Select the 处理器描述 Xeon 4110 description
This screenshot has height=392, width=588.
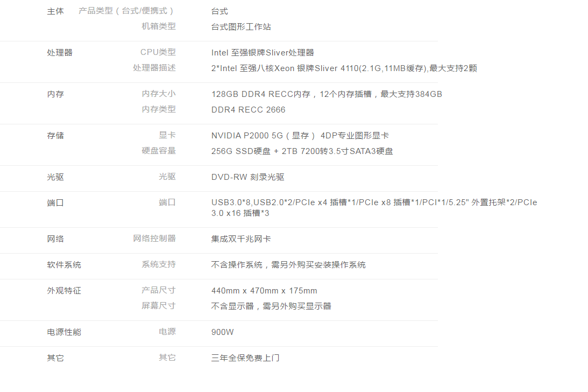pos(344,68)
